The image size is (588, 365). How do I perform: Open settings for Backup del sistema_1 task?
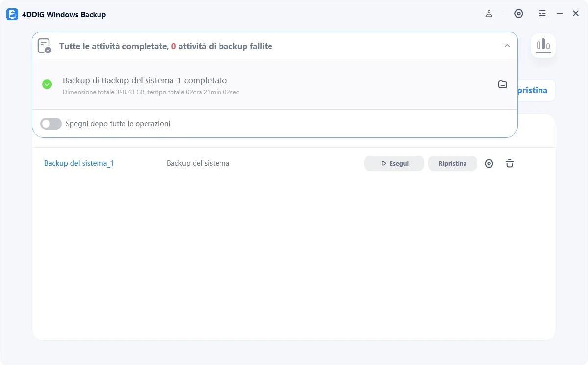pos(489,163)
